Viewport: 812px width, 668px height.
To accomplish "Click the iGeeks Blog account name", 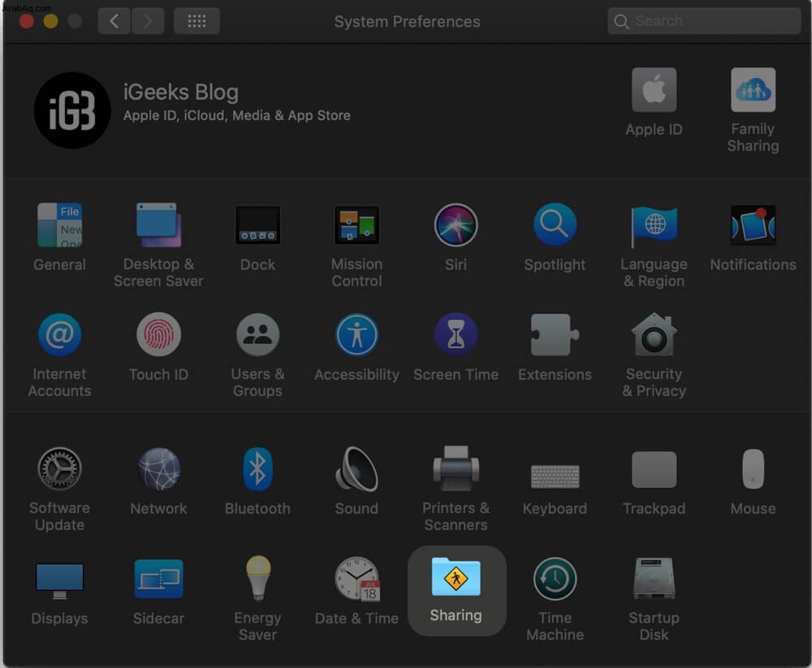I will click(x=181, y=93).
